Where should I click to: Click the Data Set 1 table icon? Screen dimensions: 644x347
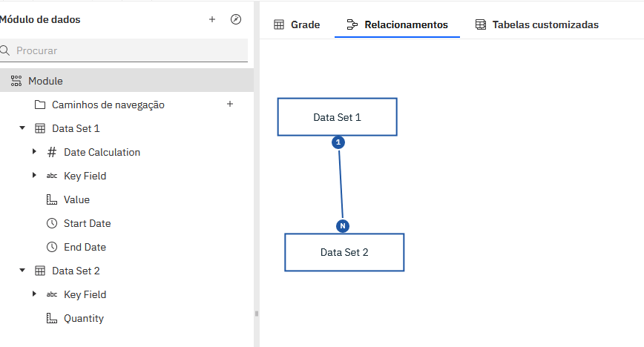[40, 128]
